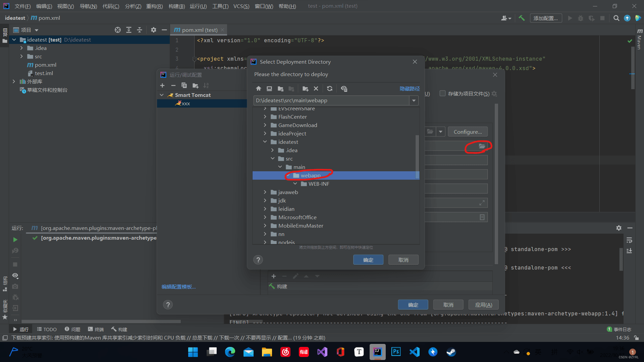Click the 隐藏路径 link
The height and width of the screenshot is (362, 644).
(410, 89)
